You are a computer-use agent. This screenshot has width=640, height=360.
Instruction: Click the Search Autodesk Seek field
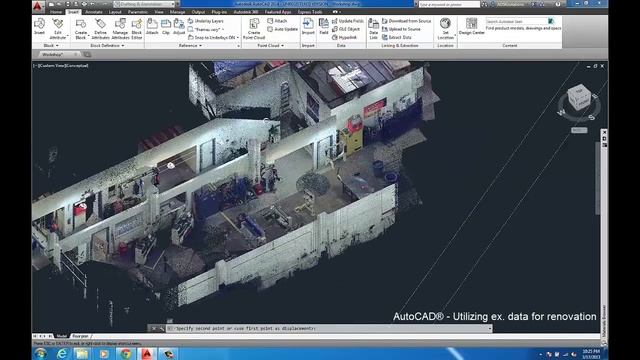pyautogui.click(x=516, y=21)
